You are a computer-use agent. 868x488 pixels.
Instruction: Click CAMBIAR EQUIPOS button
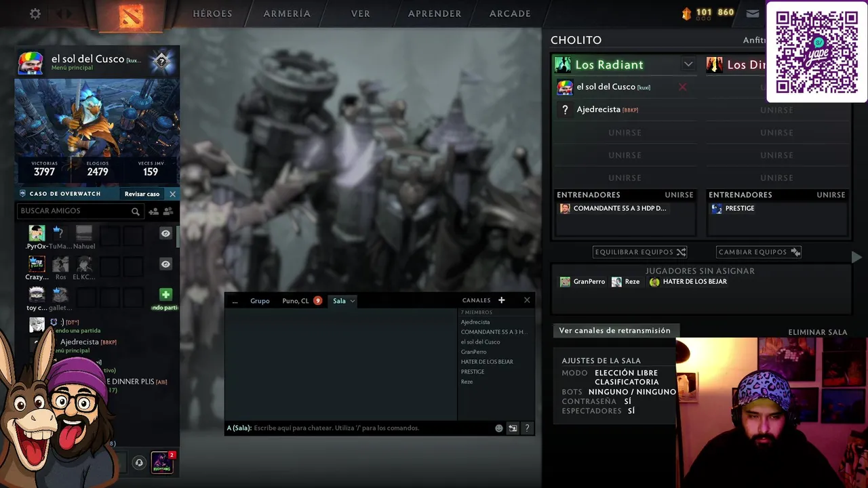pyautogui.click(x=759, y=252)
